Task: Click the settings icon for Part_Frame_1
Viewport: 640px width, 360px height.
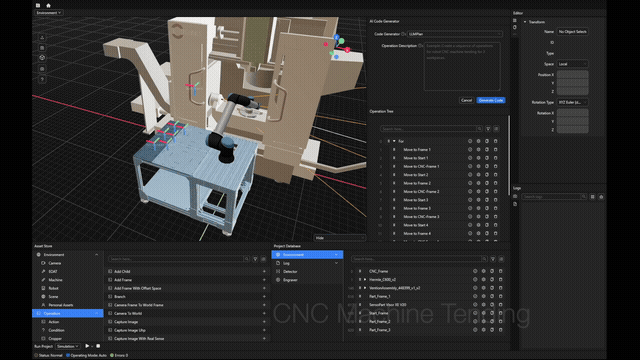Action: [x=484, y=296]
